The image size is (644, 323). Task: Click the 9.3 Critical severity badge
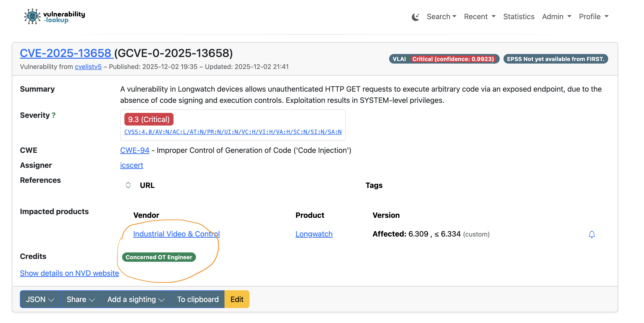coord(149,119)
